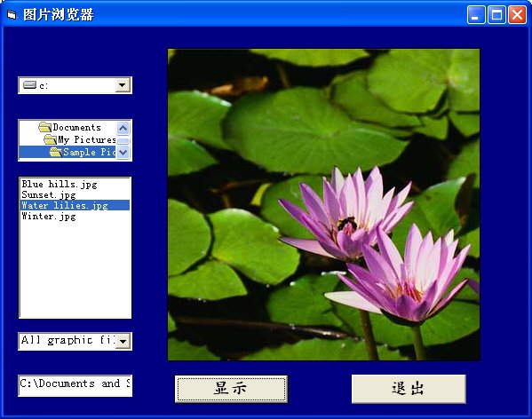Click the water lilies image preview
The height and width of the screenshot is (419, 532).
coord(323,205)
